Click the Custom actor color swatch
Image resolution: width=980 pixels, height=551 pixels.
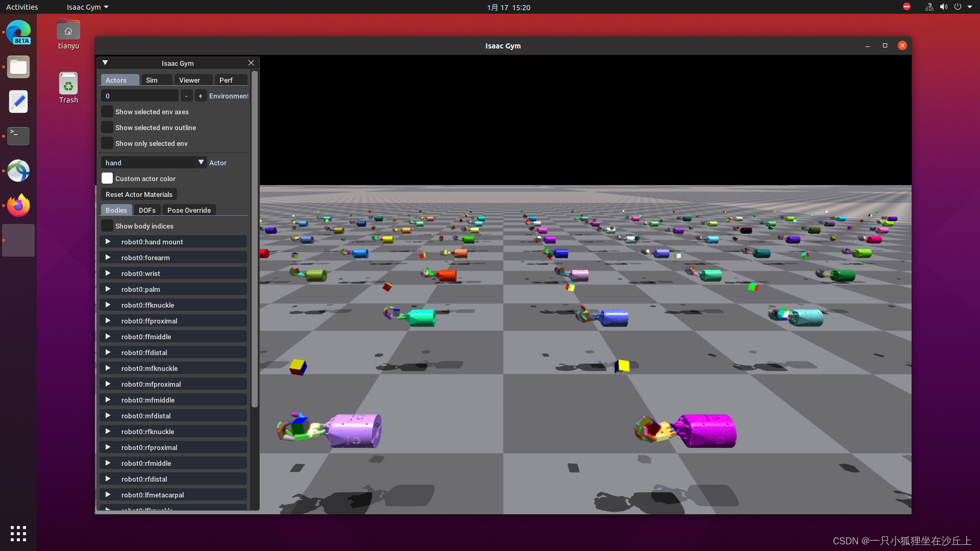tap(107, 179)
